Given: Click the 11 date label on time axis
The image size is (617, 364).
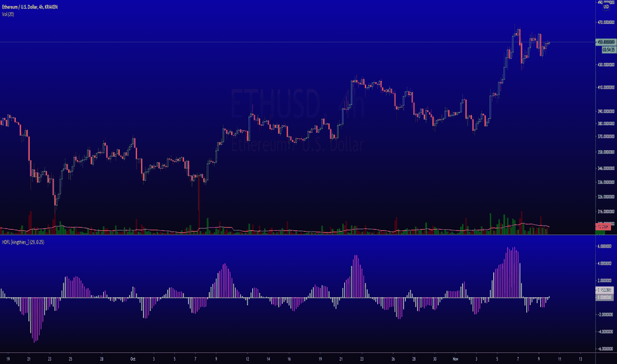Looking at the screenshot, I should (559, 359).
